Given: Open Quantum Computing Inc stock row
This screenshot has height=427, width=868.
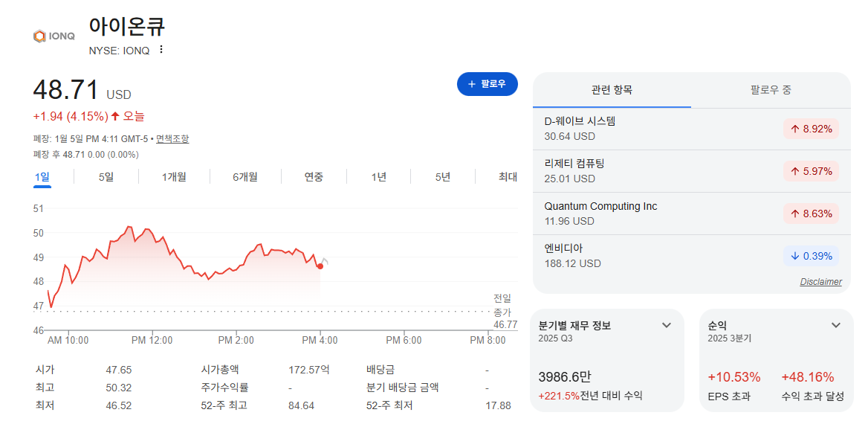Looking at the screenshot, I should (x=691, y=213).
